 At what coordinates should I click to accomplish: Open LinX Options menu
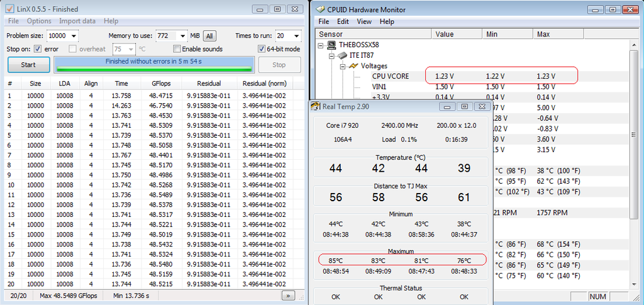(x=39, y=21)
